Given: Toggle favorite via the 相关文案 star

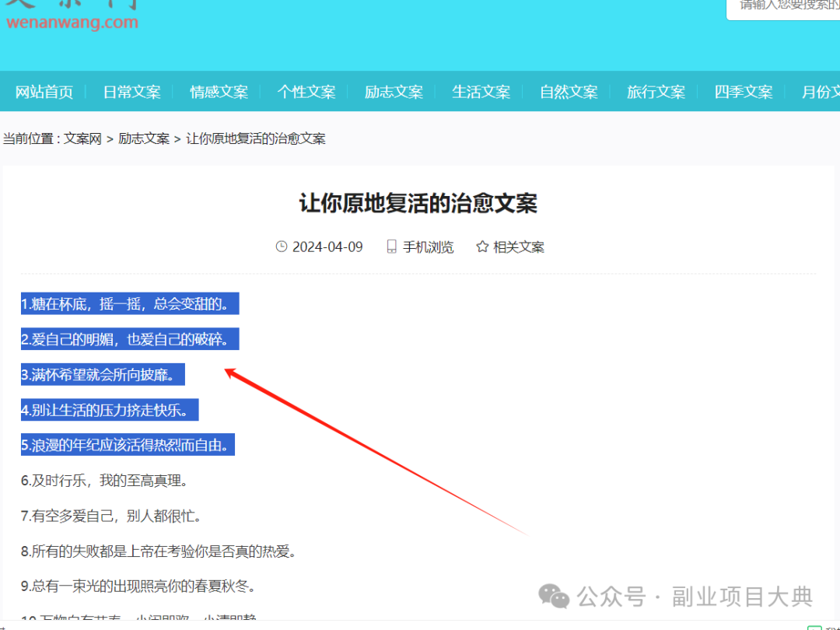Looking at the screenshot, I should point(482,246).
